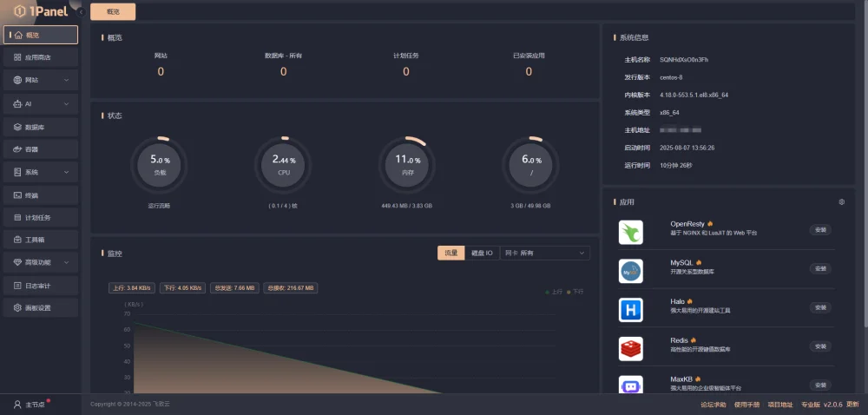Click the OpenResty app icon
This screenshot has height=415, width=868.
[630, 232]
